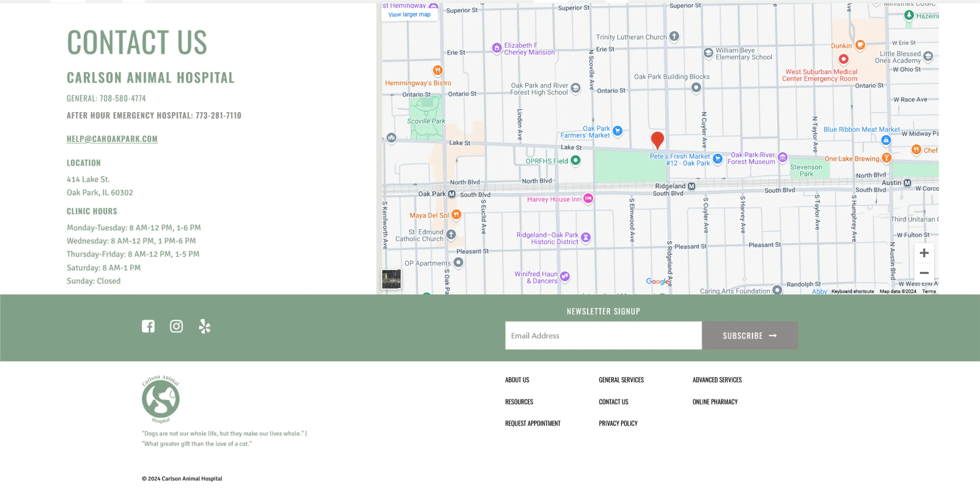Screen dimensions: 980x498
Task: Switch map to satellite view thumbnail
Action: pyautogui.click(x=391, y=279)
